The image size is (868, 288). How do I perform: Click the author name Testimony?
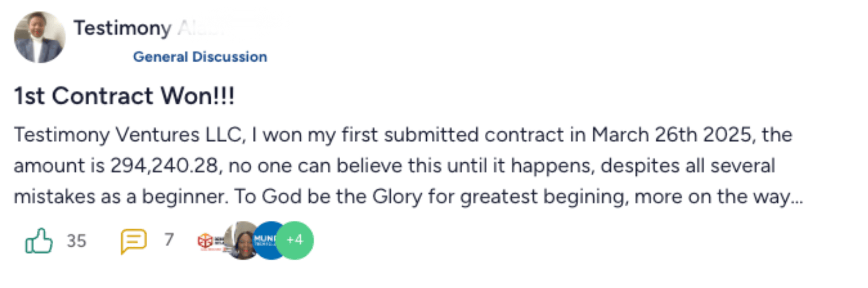click(x=122, y=28)
